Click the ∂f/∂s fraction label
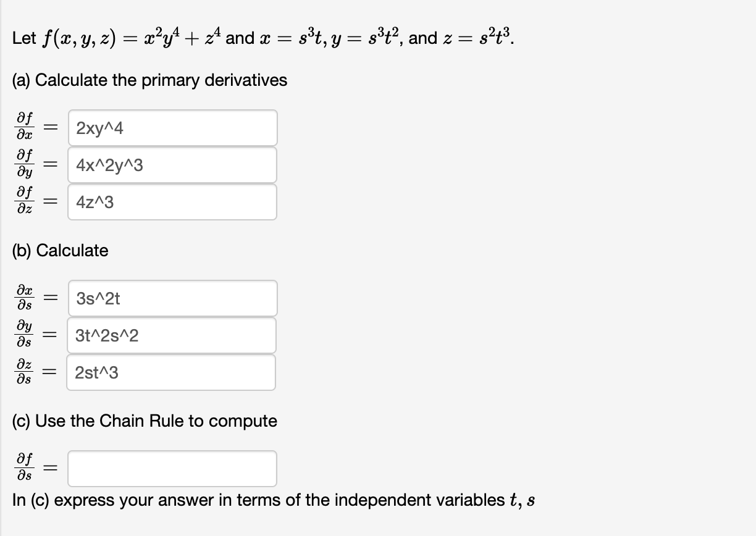 23,468
